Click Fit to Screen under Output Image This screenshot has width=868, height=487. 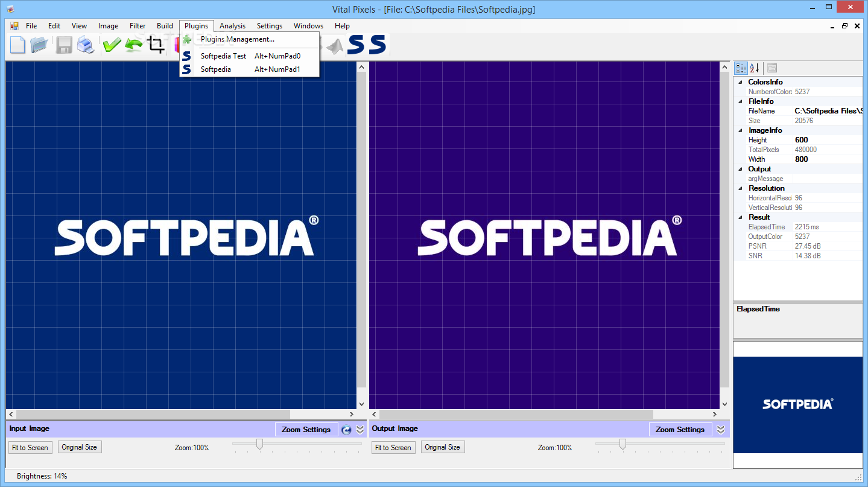[x=393, y=447]
